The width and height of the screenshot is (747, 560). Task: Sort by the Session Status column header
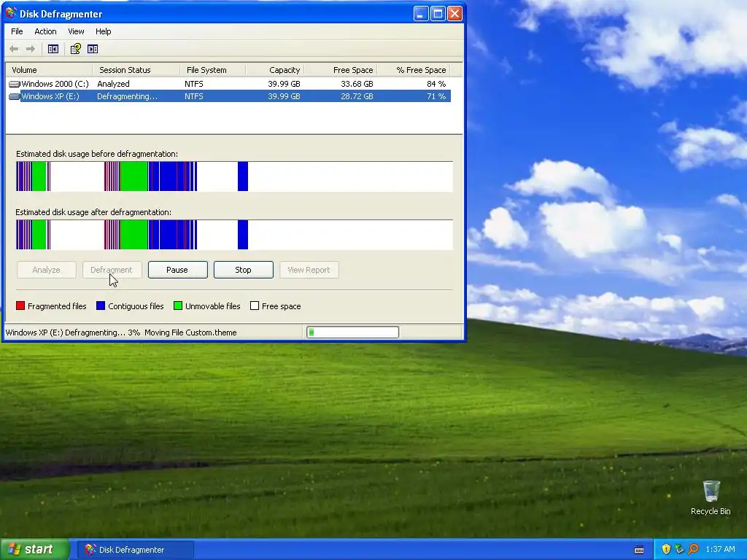(136, 70)
